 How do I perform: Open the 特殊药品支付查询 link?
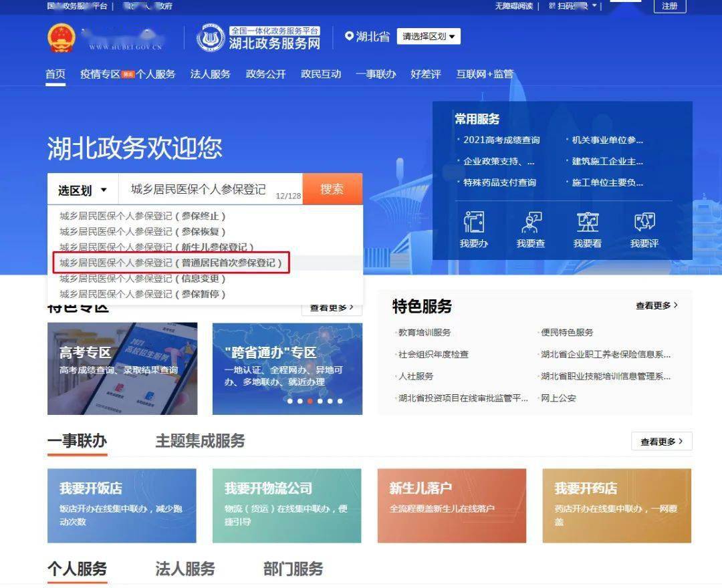click(x=499, y=182)
